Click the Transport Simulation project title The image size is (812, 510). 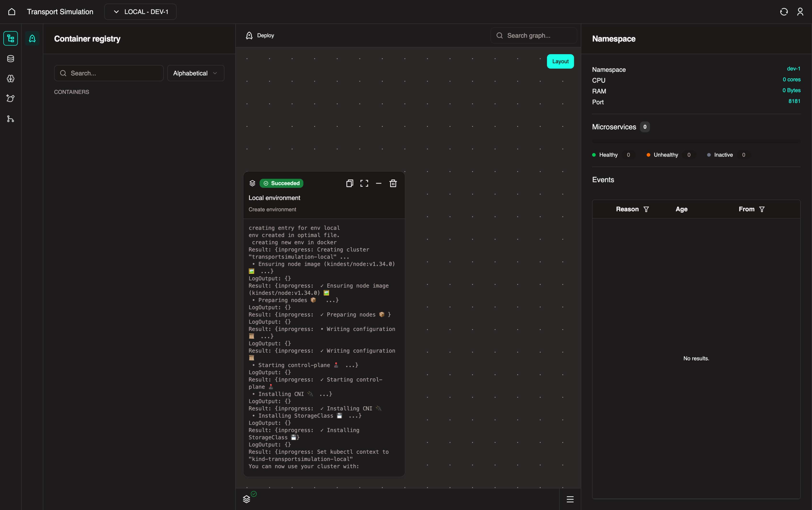(60, 12)
